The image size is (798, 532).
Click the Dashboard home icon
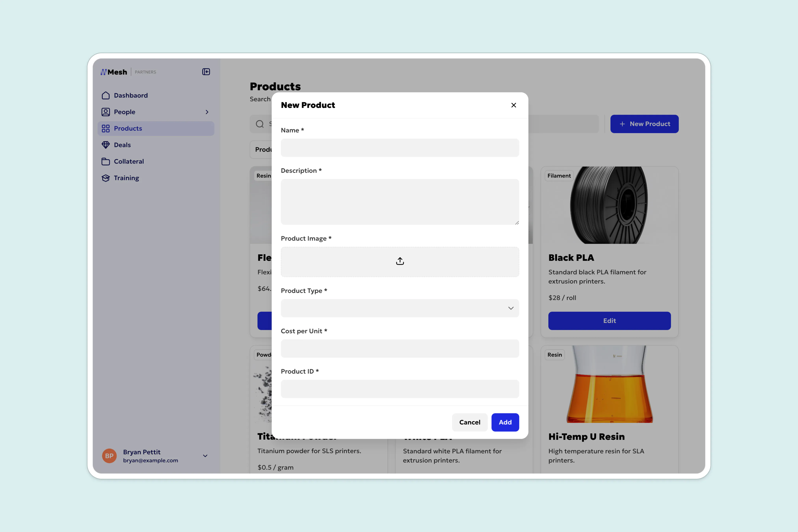point(106,95)
